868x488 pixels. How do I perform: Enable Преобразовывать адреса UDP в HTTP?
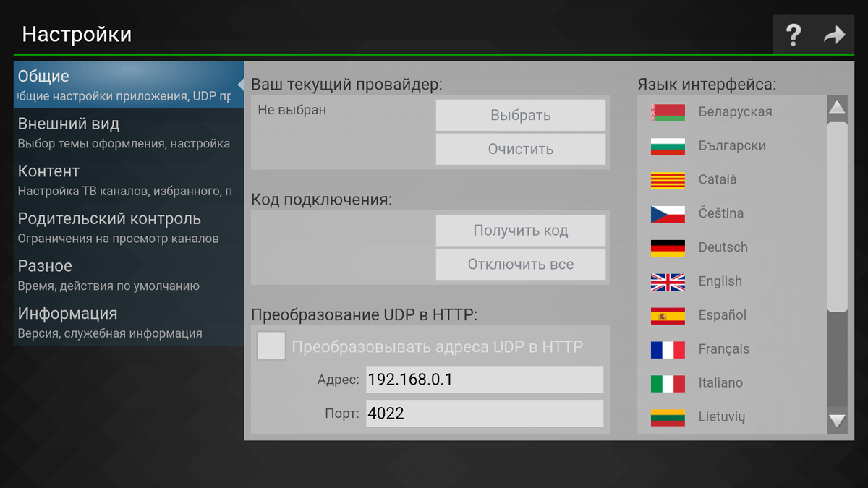(x=271, y=346)
